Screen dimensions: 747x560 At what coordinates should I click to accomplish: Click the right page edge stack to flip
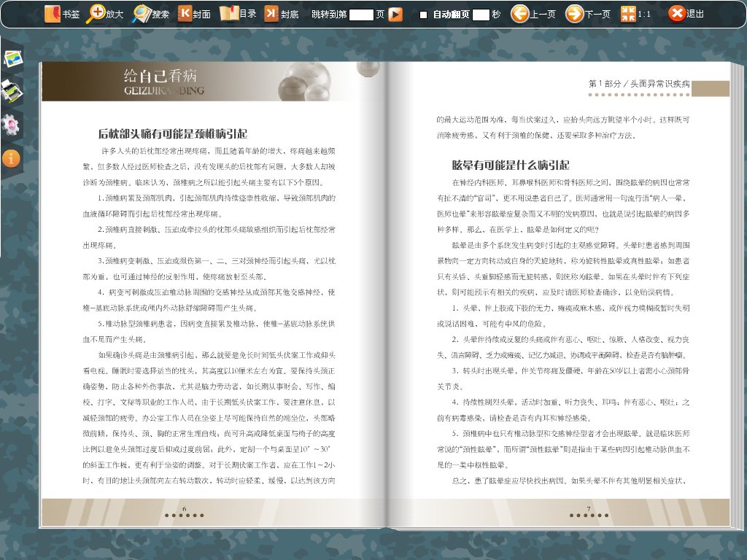pyautogui.click(x=737, y=295)
